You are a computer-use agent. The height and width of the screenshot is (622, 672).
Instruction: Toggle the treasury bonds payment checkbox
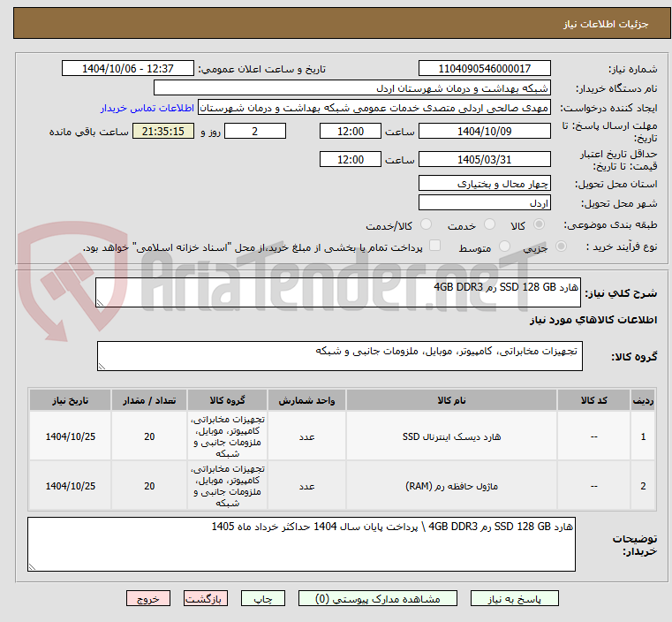pos(435,246)
